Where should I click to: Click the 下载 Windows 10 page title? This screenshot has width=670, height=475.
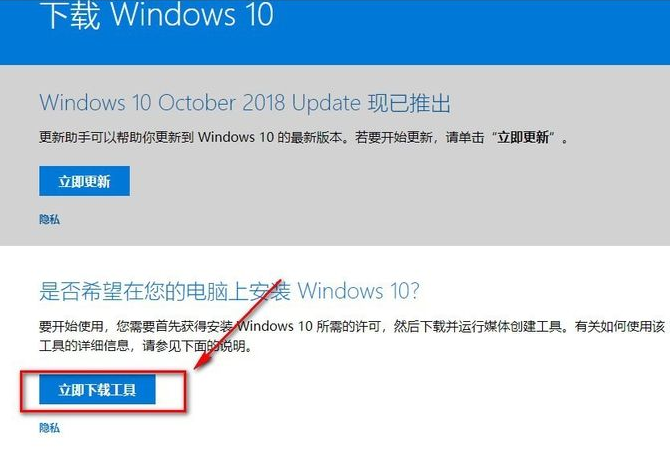[x=156, y=15]
